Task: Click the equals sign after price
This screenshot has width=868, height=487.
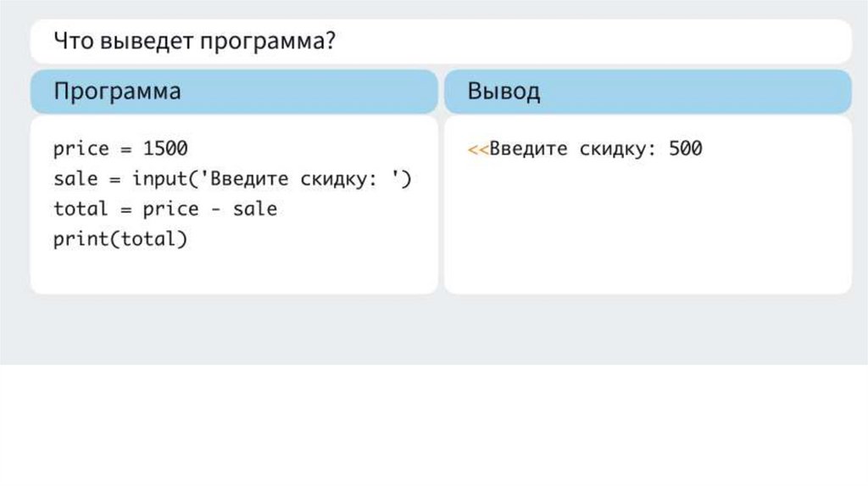Action: click(125, 149)
